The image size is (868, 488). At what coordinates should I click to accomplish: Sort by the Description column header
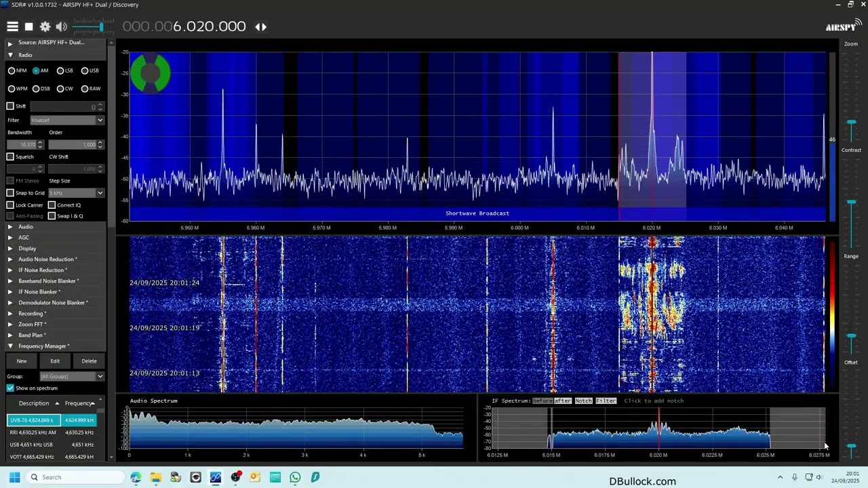[34, 403]
